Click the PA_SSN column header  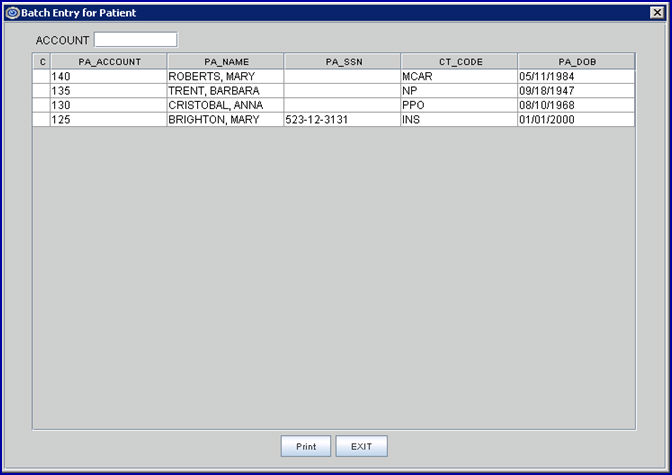[x=343, y=62]
